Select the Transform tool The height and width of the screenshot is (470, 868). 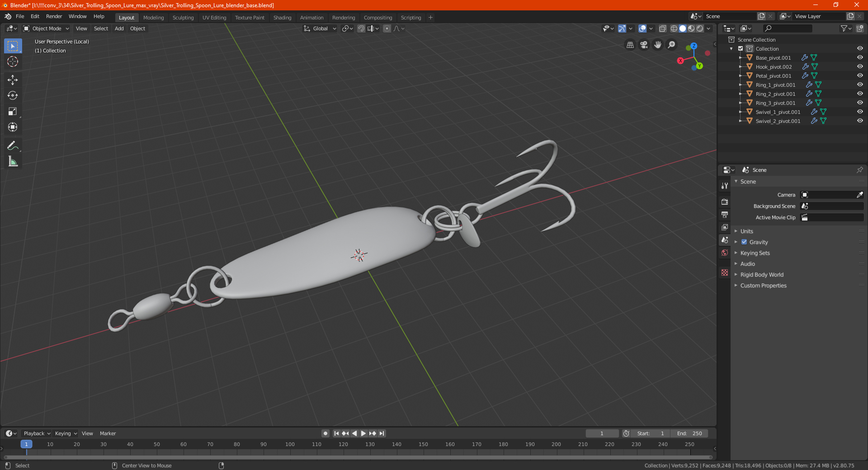point(13,127)
